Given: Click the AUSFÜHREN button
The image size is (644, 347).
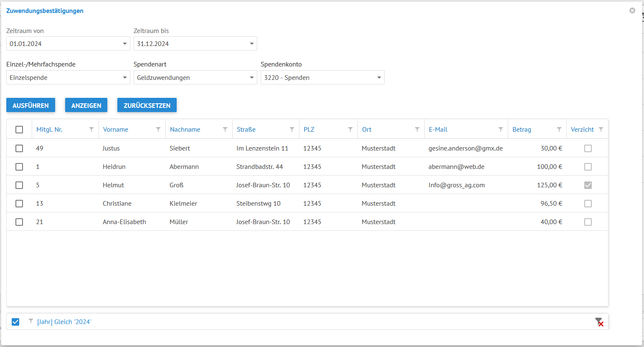Looking at the screenshot, I should click(x=30, y=105).
